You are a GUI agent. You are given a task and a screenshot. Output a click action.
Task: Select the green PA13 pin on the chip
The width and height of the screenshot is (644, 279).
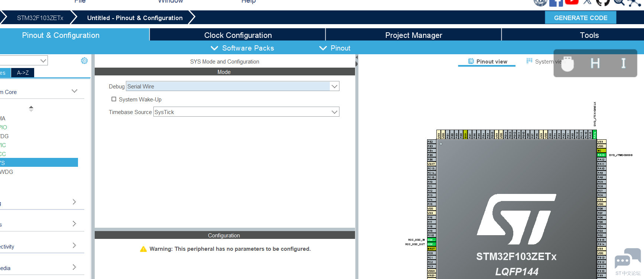pos(601,155)
